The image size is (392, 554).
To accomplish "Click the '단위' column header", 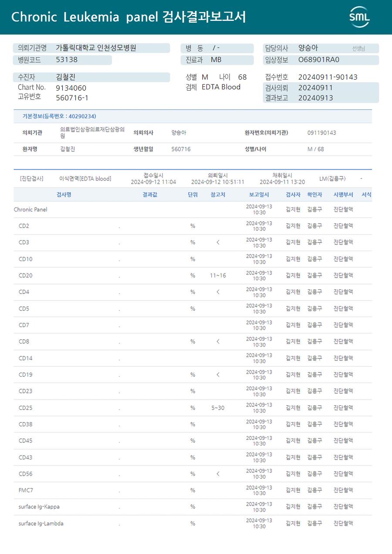I will (193, 194).
